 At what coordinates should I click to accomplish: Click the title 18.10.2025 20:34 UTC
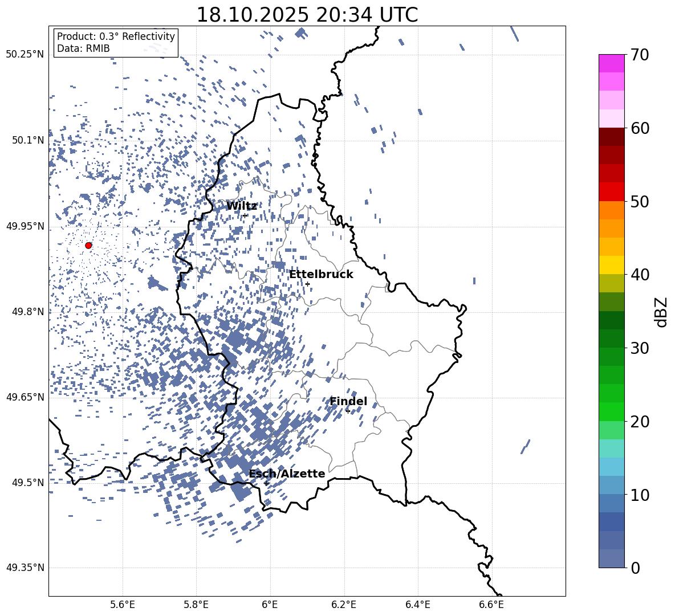(307, 15)
